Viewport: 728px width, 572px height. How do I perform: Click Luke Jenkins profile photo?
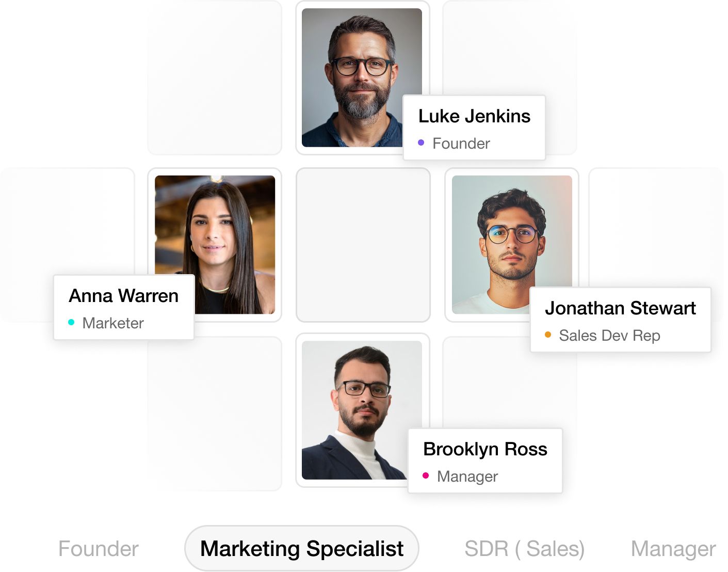click(356, 72)
